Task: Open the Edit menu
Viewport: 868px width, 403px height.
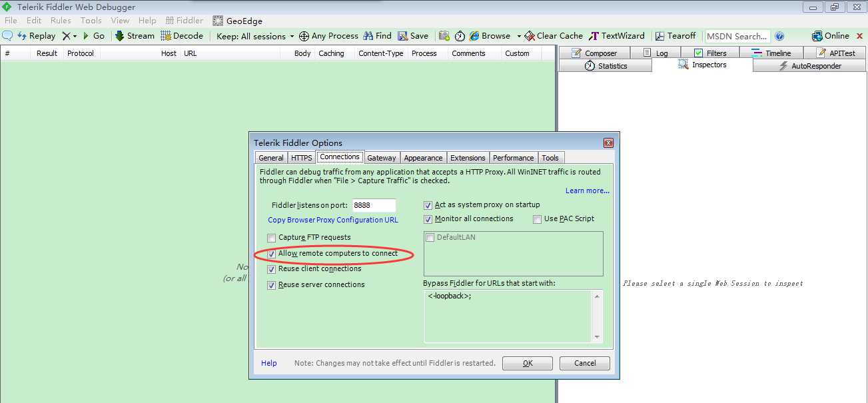Action: point(34,21)
